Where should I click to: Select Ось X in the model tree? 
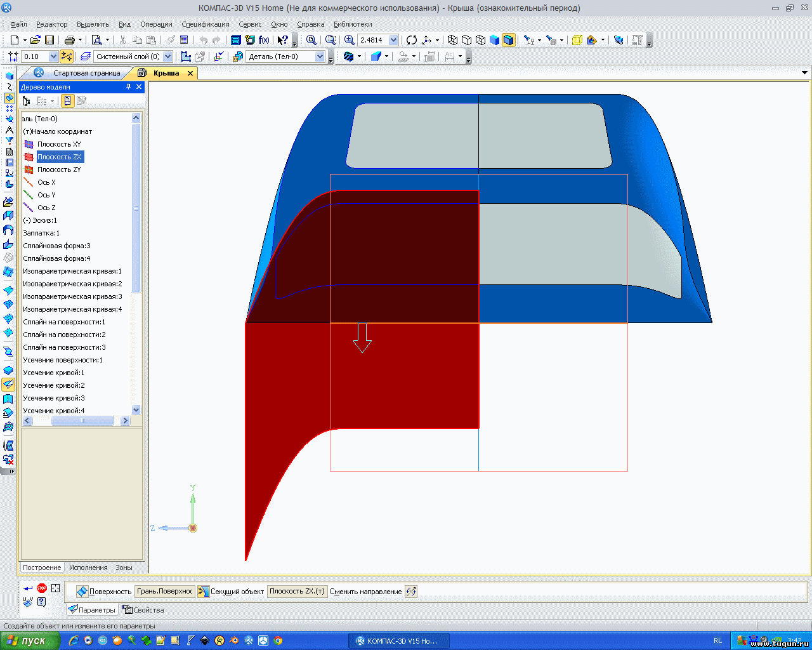tap(46, 182)
